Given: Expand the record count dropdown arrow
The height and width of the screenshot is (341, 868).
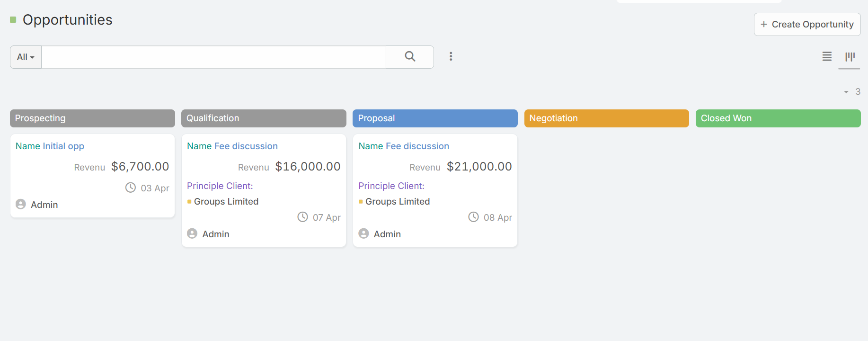Looking at the screenshot, I should coord(846,92).
